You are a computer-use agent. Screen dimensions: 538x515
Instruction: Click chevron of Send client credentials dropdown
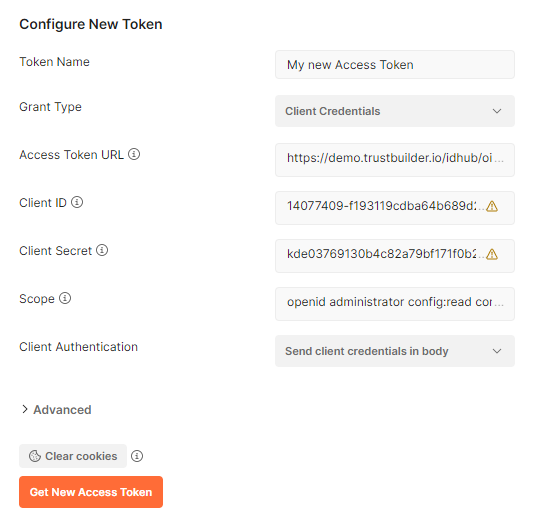click(497, 351)
